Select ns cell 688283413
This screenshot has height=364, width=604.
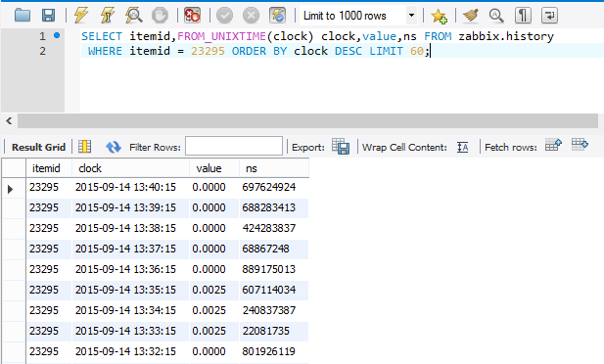coord(274,207)
